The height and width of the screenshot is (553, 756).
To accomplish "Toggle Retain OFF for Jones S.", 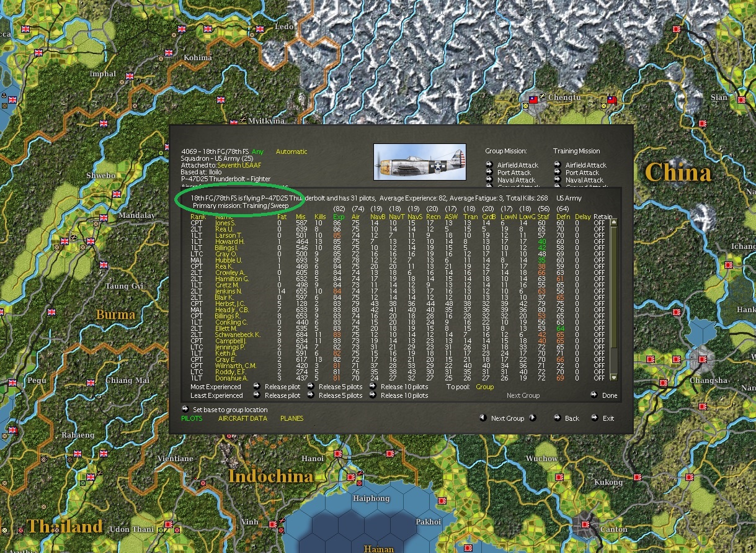I will coord(598,223).
